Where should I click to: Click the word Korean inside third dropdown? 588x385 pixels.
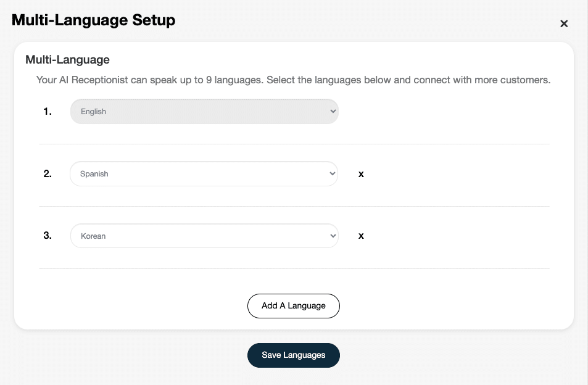93,236
